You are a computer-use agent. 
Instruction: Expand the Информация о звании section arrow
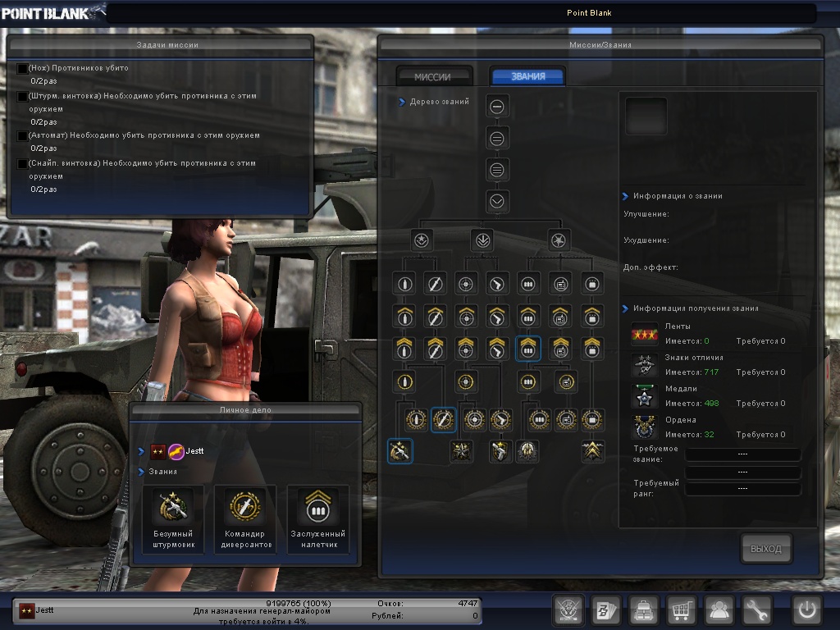(625, 196)
